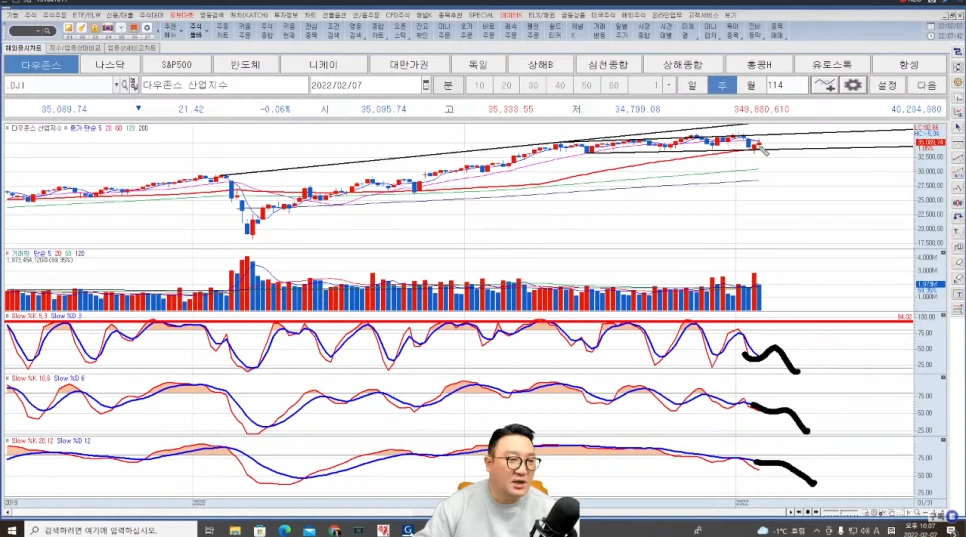This screenshot has width=966, height=537.
Task: Open the interval count dropdown arrow next to 1
Action: coord(669,85)
